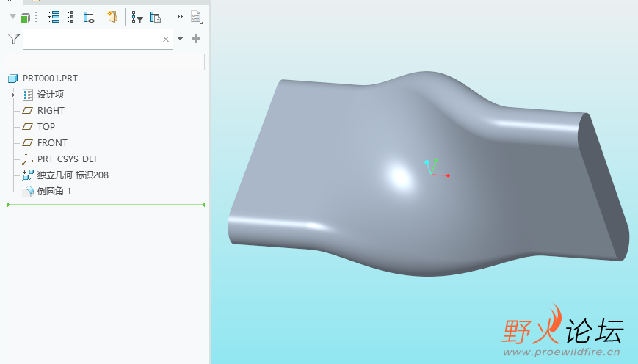Focus the model tree search field
This screenshot has height=364, width=638.
tap(98, 39)
